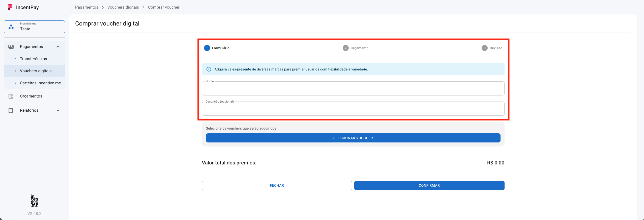Click the CONFIRMAR button
This screenshot has width=644, height=220.
[429, 185]
